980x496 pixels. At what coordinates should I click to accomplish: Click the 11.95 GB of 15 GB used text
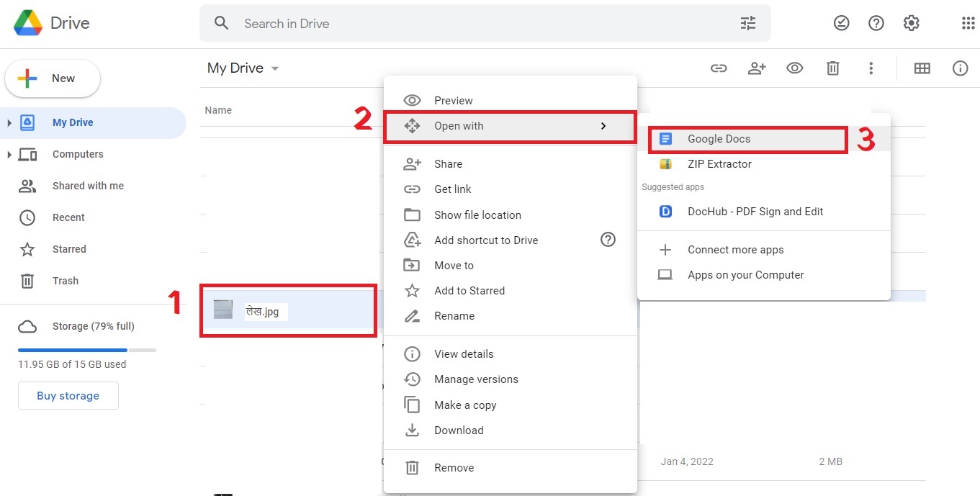(72, 364)
